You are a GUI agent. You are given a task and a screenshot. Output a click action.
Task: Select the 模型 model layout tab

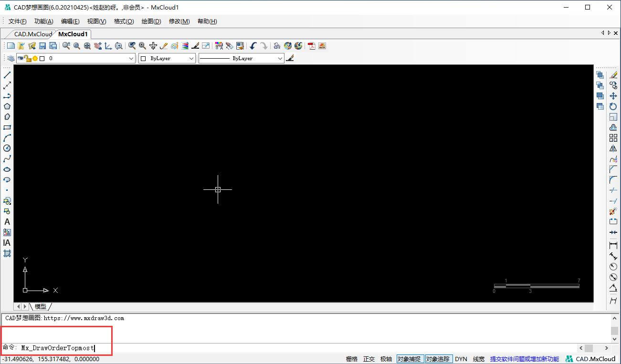[x=41, y=306]
